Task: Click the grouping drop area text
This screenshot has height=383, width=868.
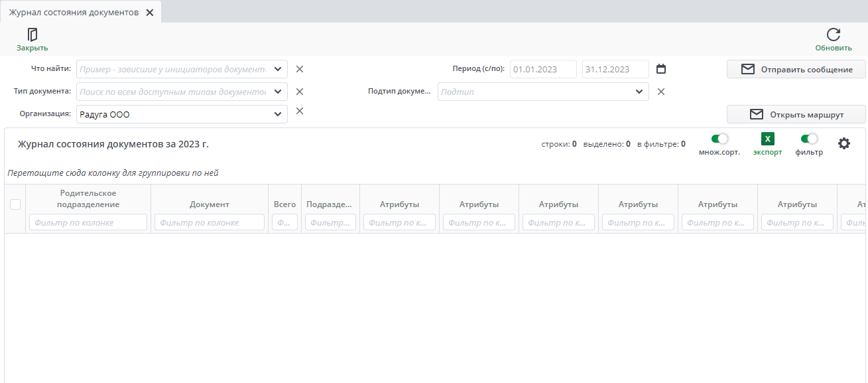Action: pyautogui.click(x=113, y=173)
